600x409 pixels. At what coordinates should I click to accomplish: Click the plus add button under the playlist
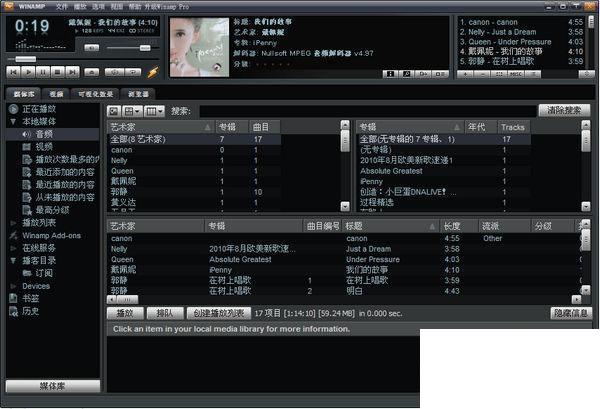(x=465, y=74)
